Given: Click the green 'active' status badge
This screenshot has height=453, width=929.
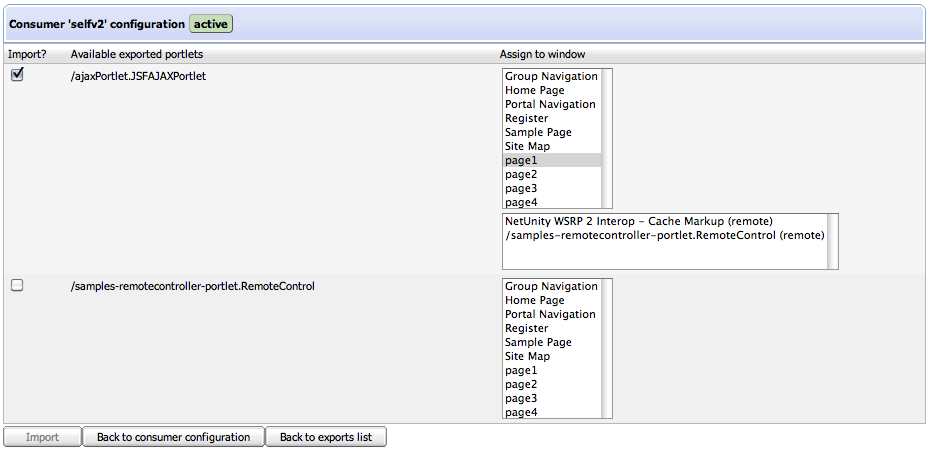Looking at the screenshot, I should [x=211, y=22].
